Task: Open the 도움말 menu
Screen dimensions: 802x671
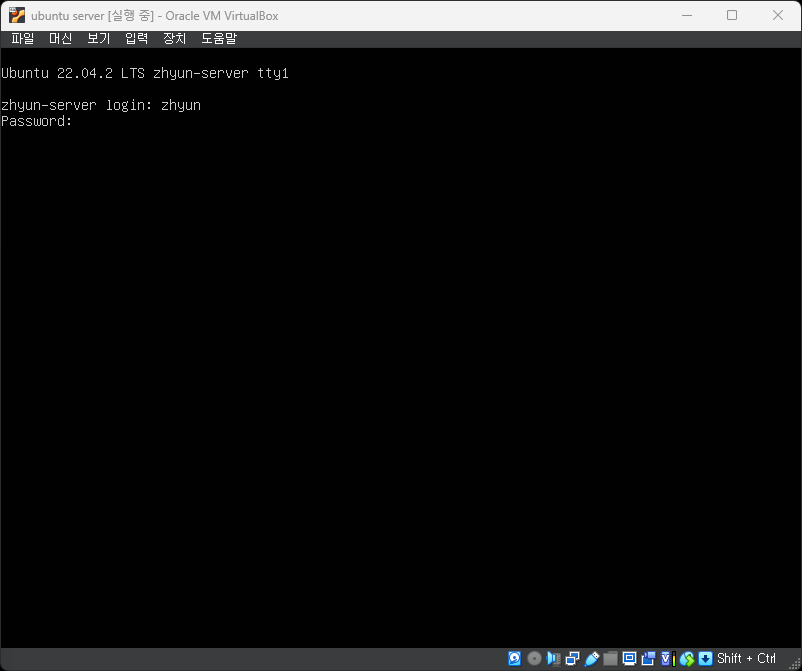Action: [x=219, y=39]
